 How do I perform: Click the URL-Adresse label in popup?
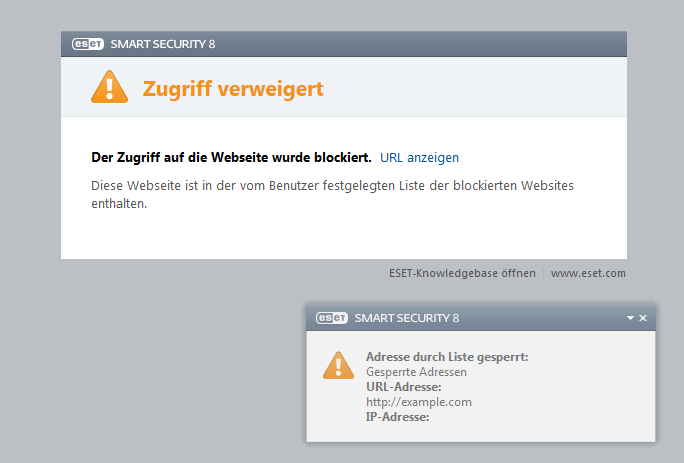coord(404,387)
